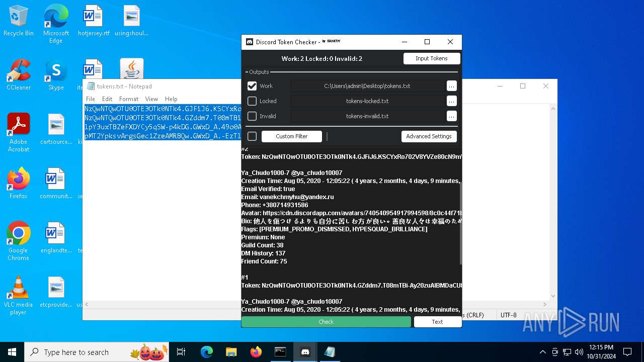Switch to Discord Token Checker taskbar icon
This screenshot has width=644, height=362.
[x=305, y=352]
